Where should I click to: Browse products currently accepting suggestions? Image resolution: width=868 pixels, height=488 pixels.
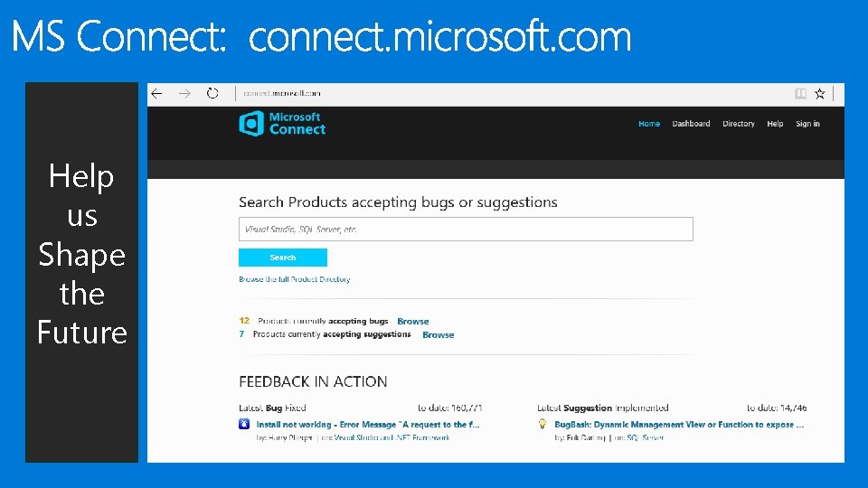click(x=439, y=335)
